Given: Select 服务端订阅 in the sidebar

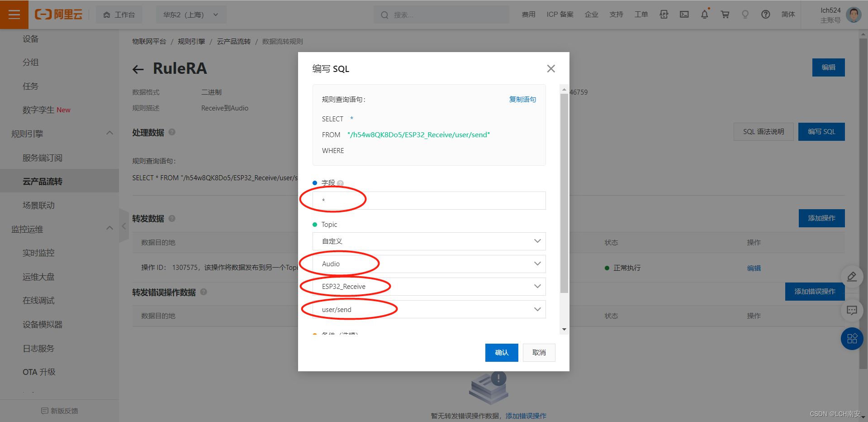Looking at the screenshot, I should click(x=43, y=158).
